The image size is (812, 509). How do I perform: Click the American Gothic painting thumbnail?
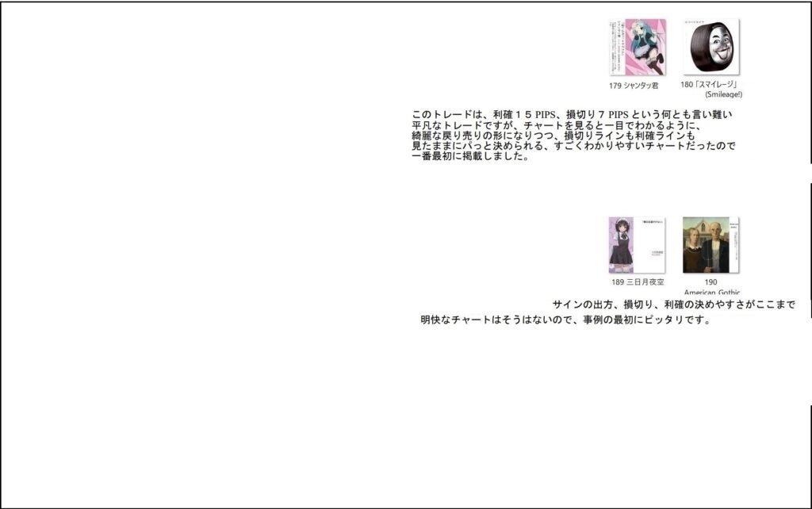click(x=710, y=245)
